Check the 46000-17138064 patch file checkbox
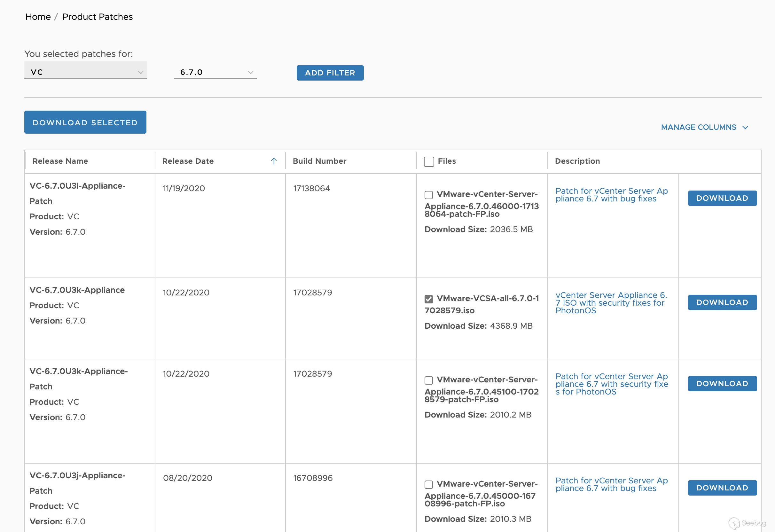Screen dimensions: 775x532 point(428,195)
